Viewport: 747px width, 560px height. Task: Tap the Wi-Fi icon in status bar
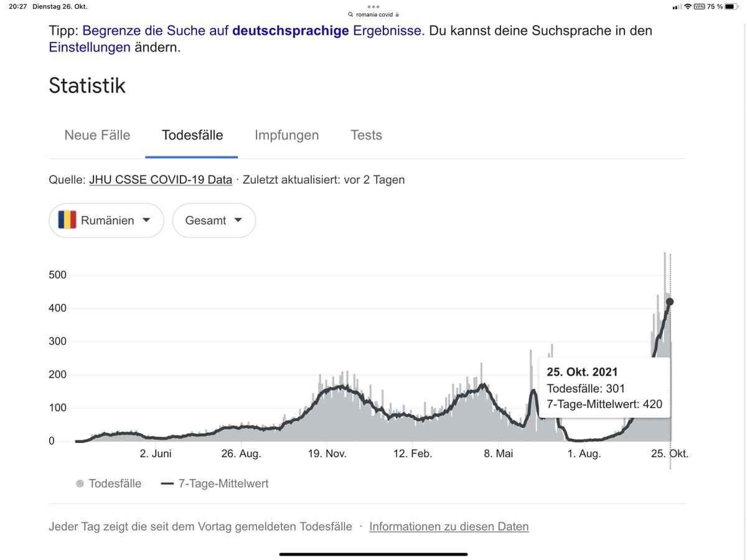coord(688,6)
